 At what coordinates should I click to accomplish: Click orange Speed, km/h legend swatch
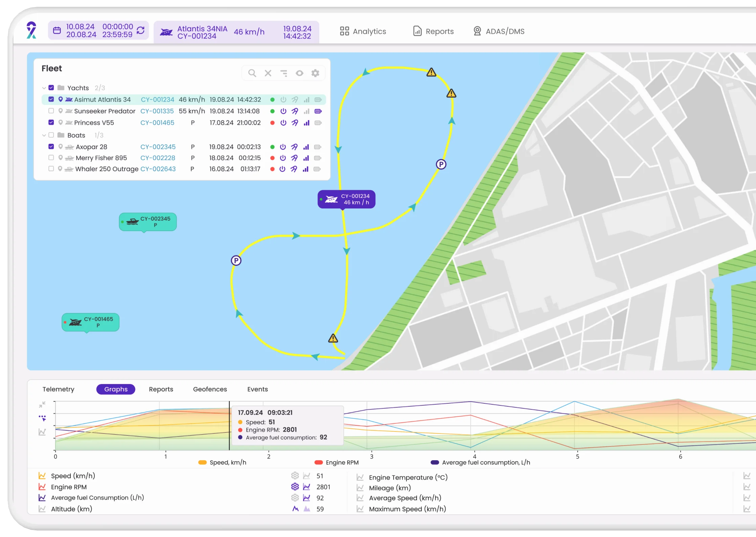[202, 463]
